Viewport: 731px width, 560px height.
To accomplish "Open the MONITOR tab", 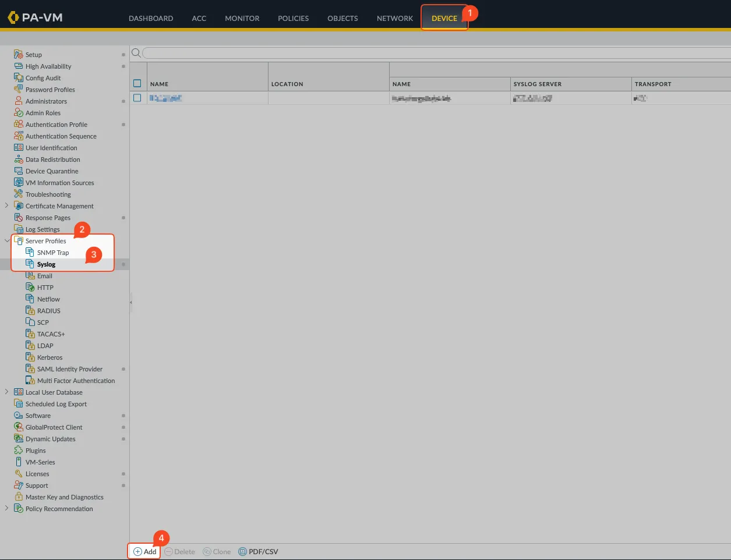I will [x=242, y=18].
